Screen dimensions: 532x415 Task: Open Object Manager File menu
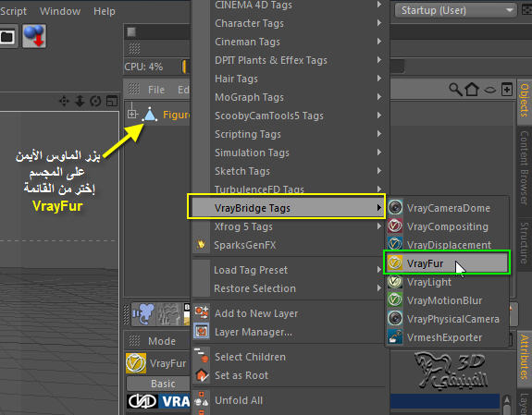[156, 90]
